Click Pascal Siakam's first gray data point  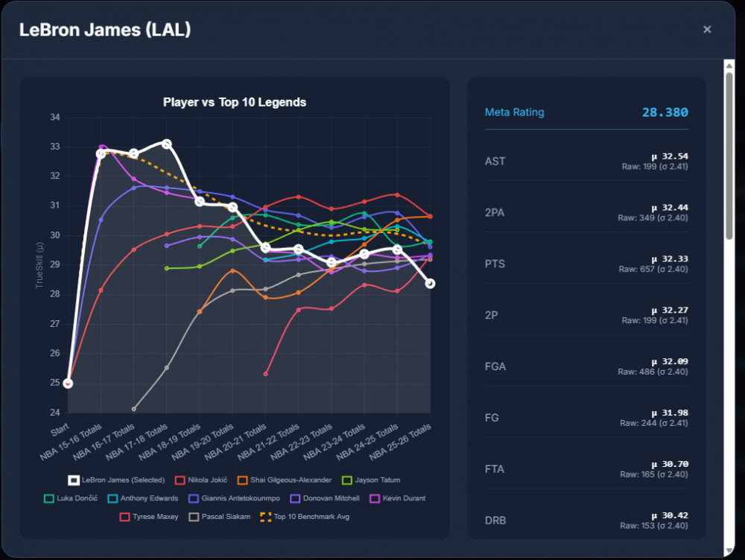point(133,409)
